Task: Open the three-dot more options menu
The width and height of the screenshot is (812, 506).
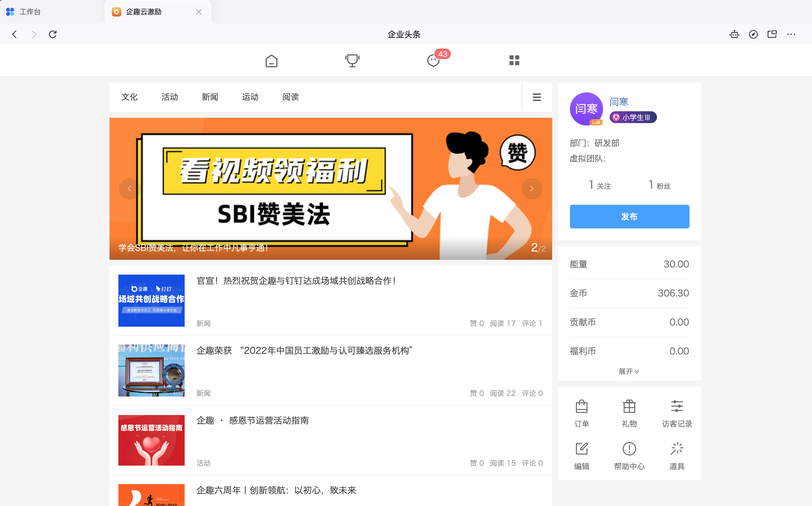Action: tap(791, 34)
